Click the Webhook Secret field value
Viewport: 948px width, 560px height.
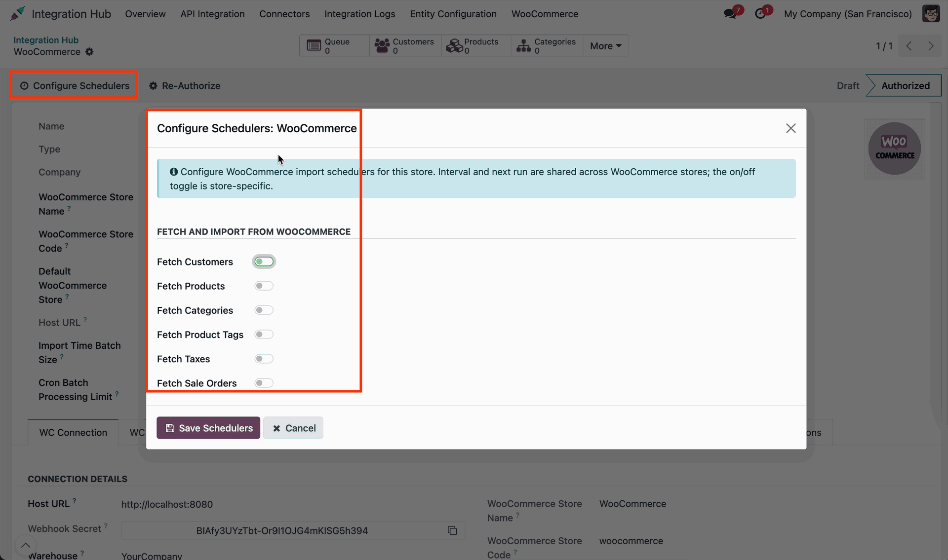[282, 530]
